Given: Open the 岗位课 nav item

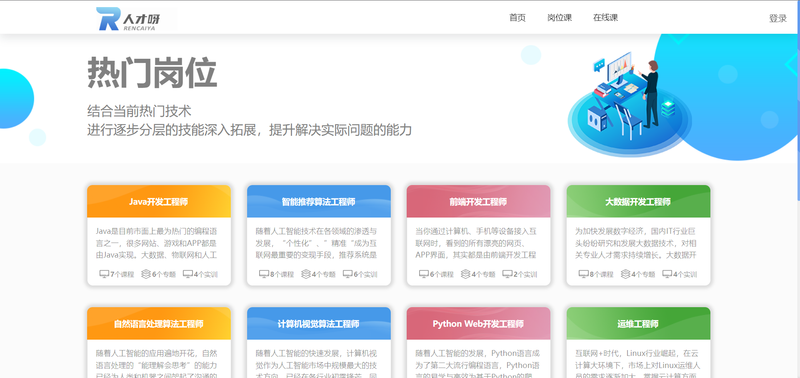Looking at the screenshot, I should pyautogui.click(x=559, y=17).
